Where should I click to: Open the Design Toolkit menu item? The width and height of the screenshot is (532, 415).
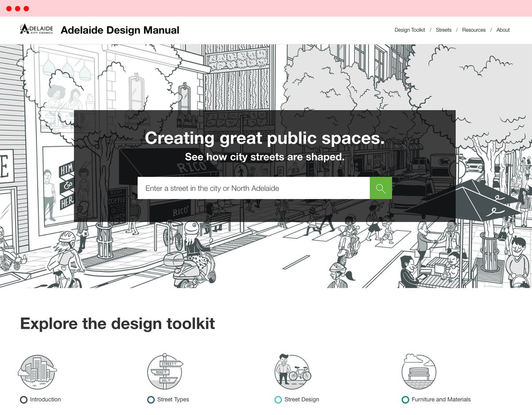(410, 30)
